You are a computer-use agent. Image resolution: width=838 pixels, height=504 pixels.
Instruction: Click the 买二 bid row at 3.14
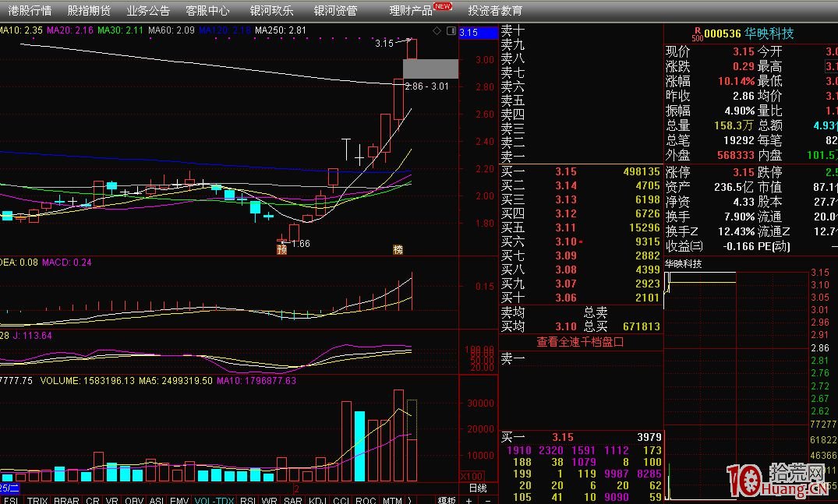point(581,186)
